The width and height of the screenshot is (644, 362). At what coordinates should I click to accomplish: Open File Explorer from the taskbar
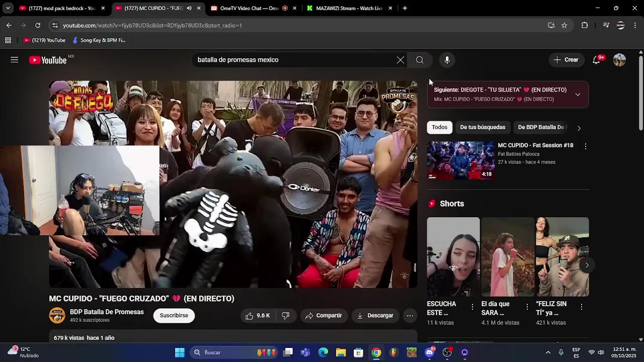click(341, 352)
